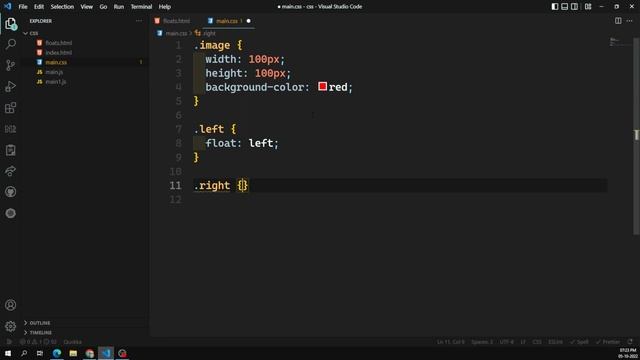This screenshot has height=360, width=640.
Task: Click the Prettier status bar item
Action: click(x=608, y=342)
